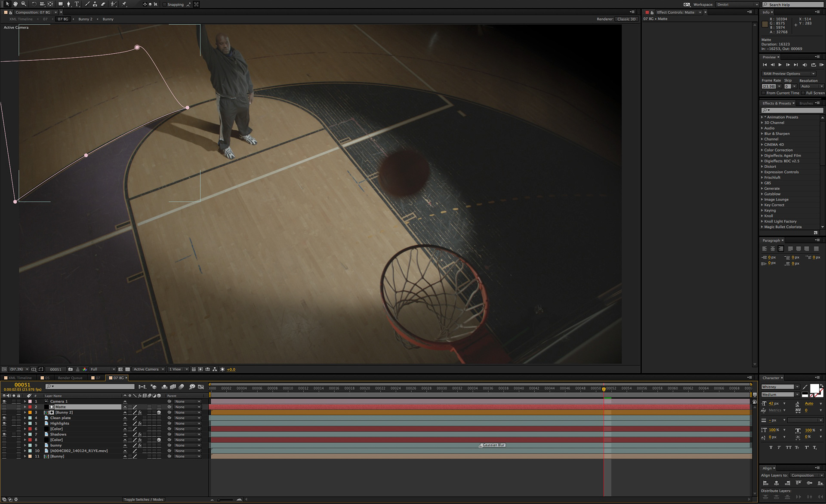Check the From Current Time option
The width and height of the screenshot is (826, 504).
coord(764,93)
